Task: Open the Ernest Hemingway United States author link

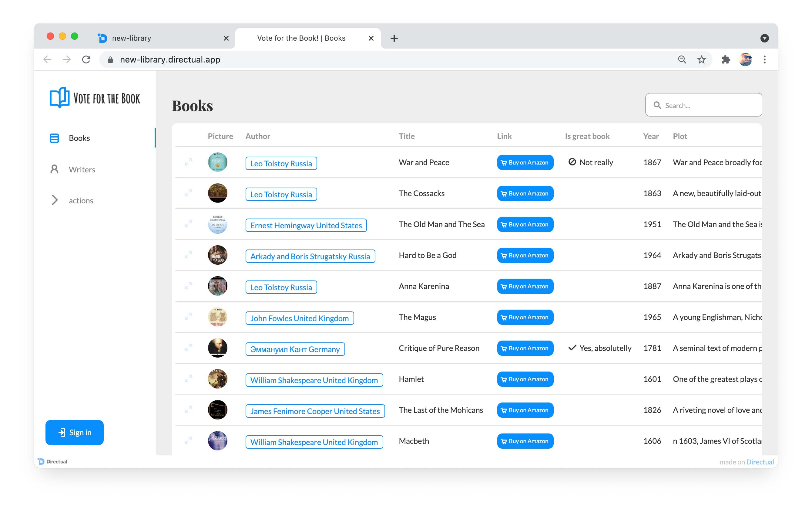Action: [x=306, y=226]
